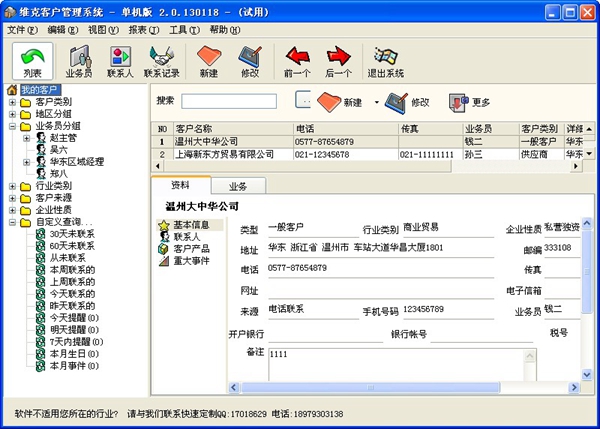The height and width of the screenshot is (429, 600).
Task: Select the 我的客户 home root node
Action: coord(40,90)
